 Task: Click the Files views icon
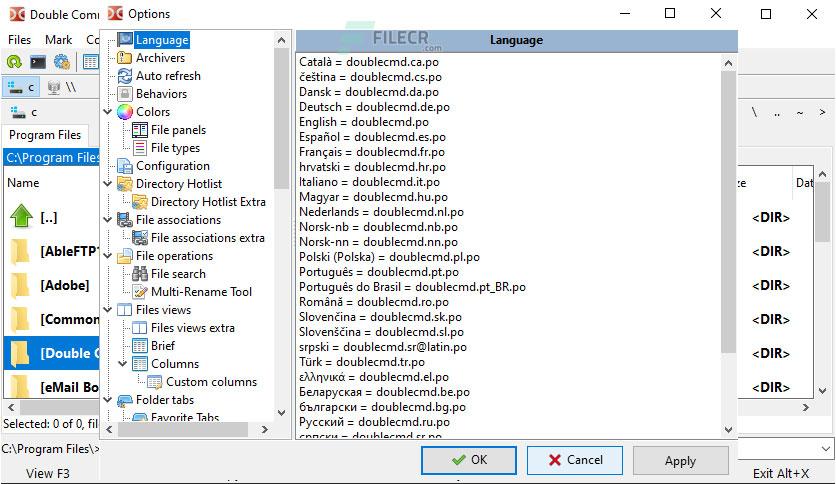click(x=125, y=310)
